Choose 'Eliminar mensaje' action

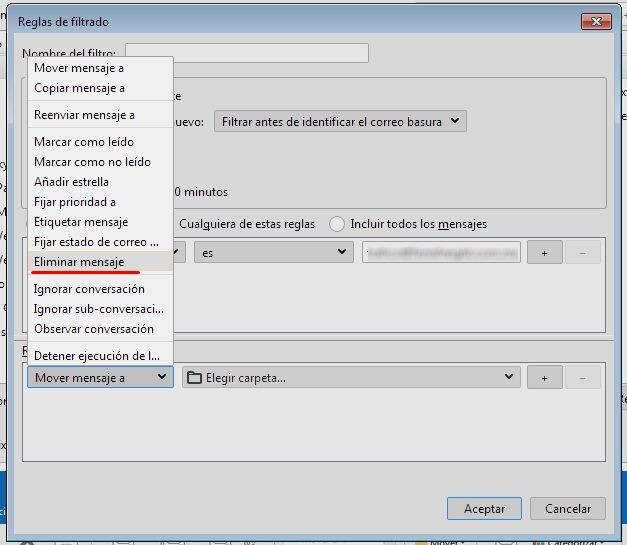pos(100,262)
